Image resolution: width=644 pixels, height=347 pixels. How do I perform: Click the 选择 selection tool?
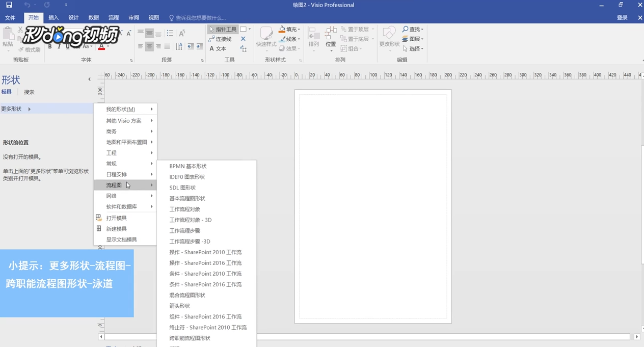(x=413, y=48)
